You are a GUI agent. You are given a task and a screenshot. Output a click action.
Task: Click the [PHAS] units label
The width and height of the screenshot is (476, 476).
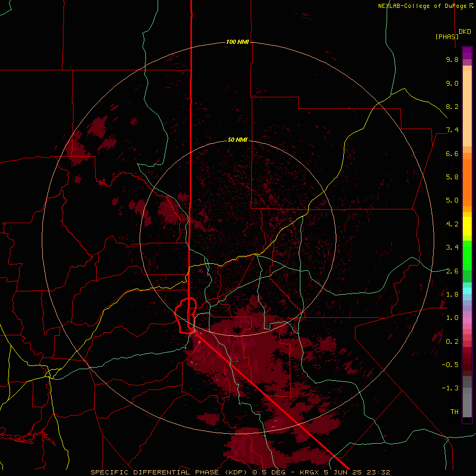pyautogui.click(x=447, y=36)
